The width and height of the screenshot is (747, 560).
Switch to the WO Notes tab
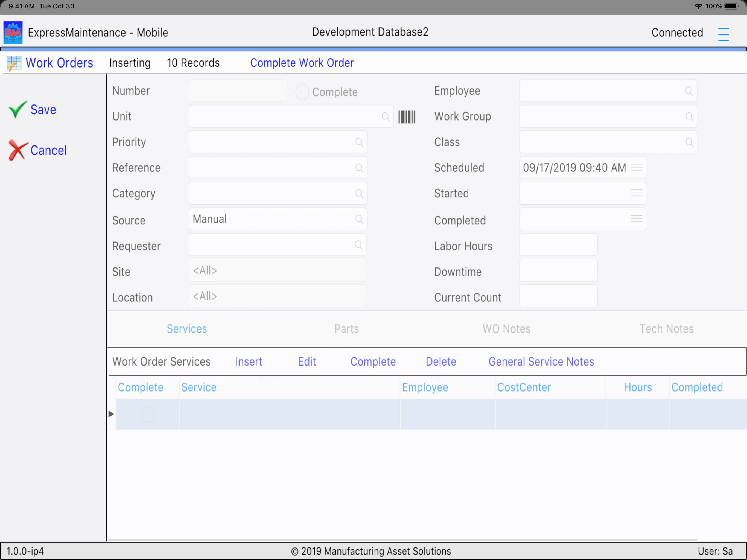(x=506, y=329)
